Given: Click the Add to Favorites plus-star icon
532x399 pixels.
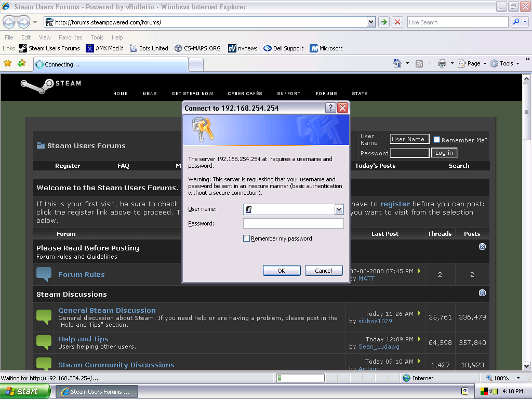Looking at the screenshot, I should pos(22,63).
